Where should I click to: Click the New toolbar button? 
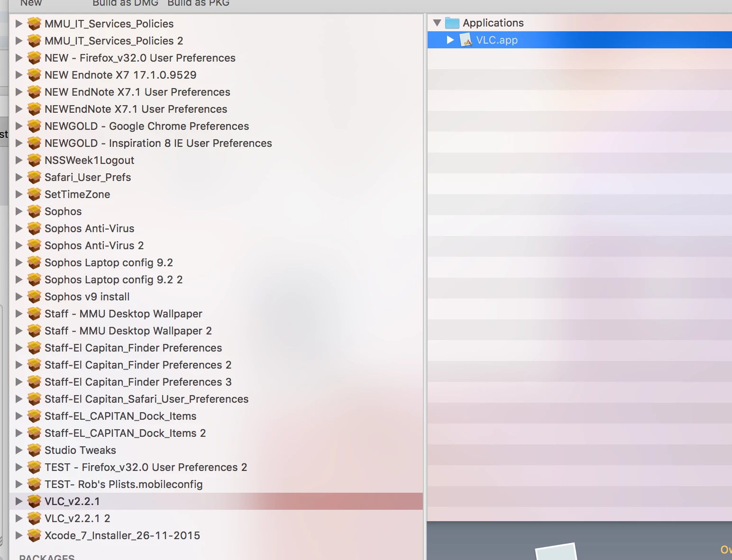tap(31, 3)
